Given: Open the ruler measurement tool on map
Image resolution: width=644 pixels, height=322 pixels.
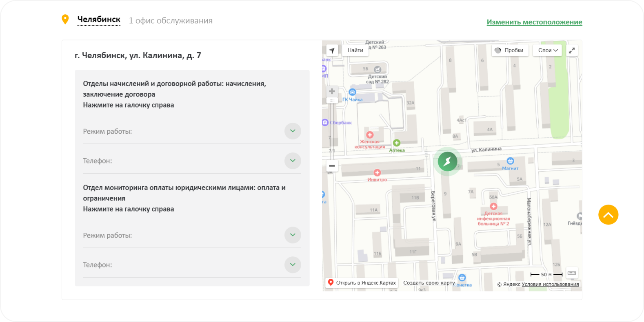Looking at the screenshot, I should pyautogui.click(x=572, y=273).
